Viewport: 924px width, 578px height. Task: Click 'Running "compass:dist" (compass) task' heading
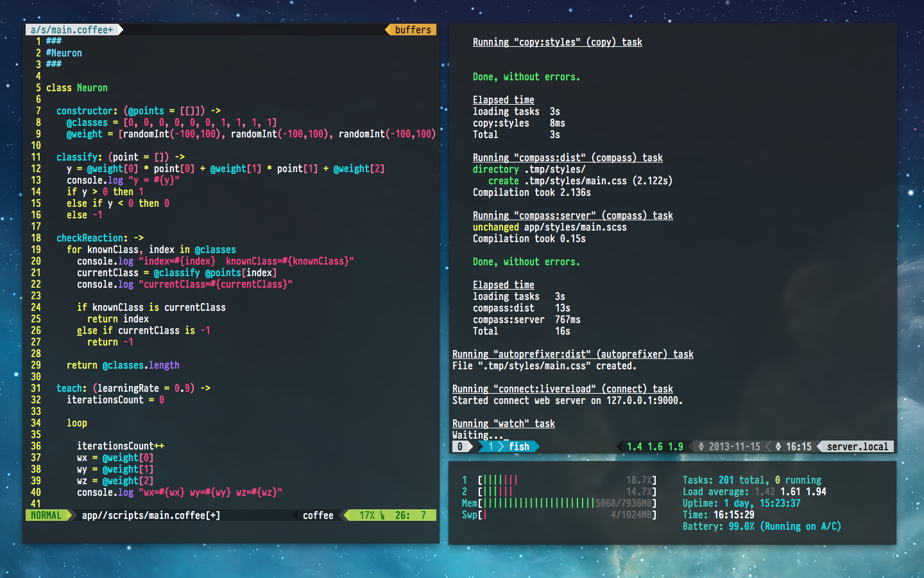tap(568, 158)
